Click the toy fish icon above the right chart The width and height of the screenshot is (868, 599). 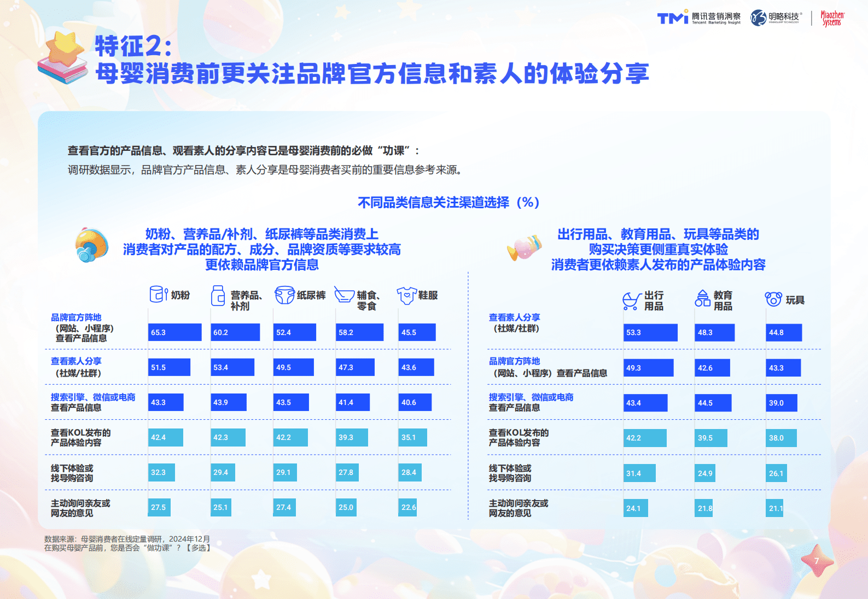524,247
